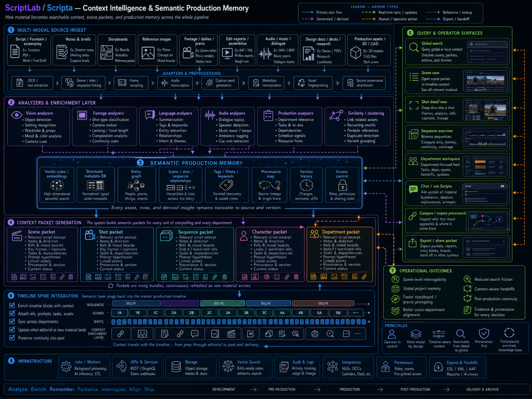Select the Sequence packet card title
This screenshot has height=399, width=532.
coord(195,232)
